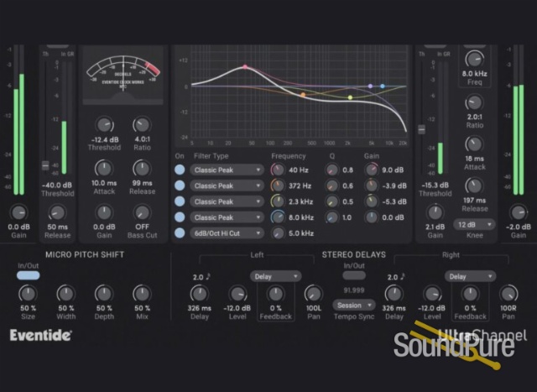Click the Q knob set to 0.8
The height and width of the screenshot is (392, 537).
(331, 170)
